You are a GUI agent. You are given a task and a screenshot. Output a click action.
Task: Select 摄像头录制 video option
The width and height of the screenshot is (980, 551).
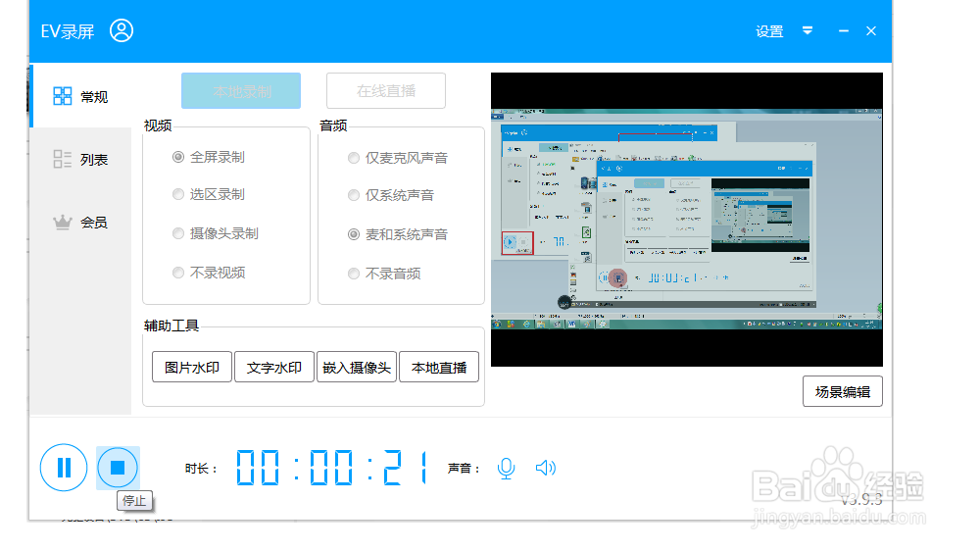(216, 233)
